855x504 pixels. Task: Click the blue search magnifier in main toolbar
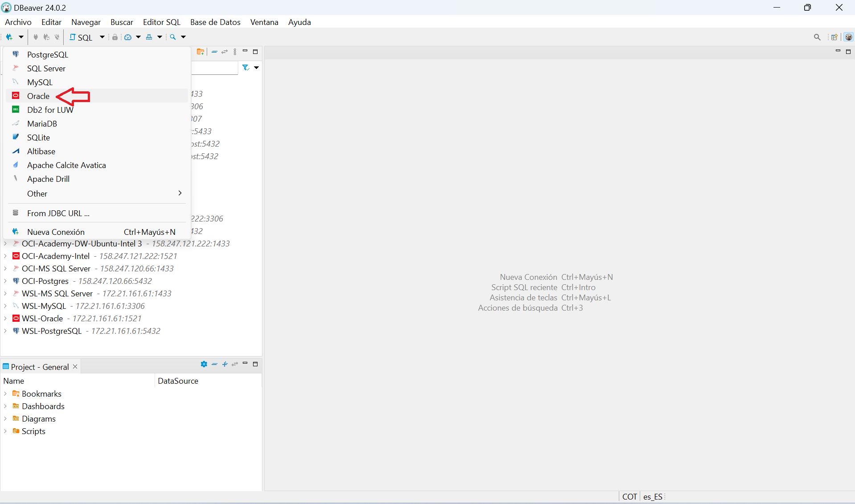(x=173, y=37)
